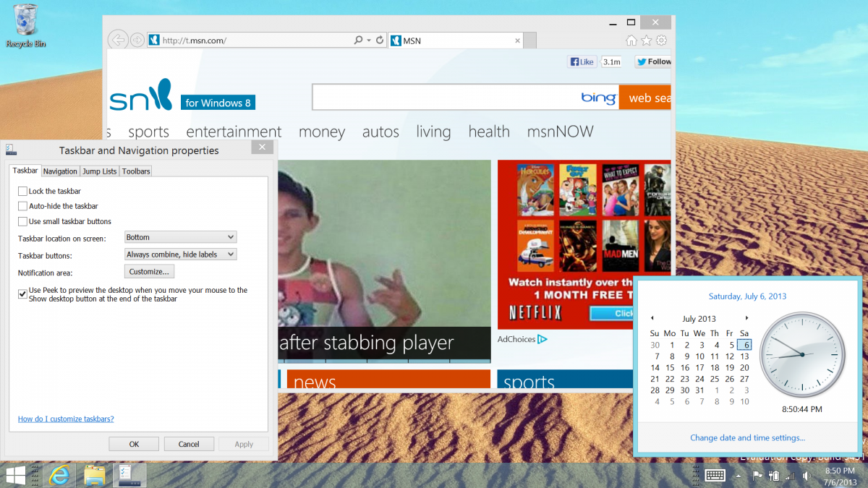Open the Jump Lists tab
The image size is (868, 488).
(99, 171)
